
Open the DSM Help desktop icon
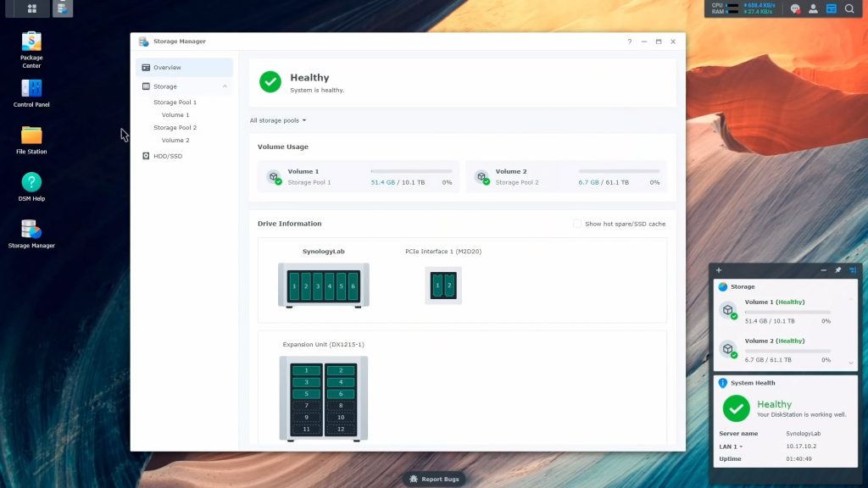pos(31,187)
